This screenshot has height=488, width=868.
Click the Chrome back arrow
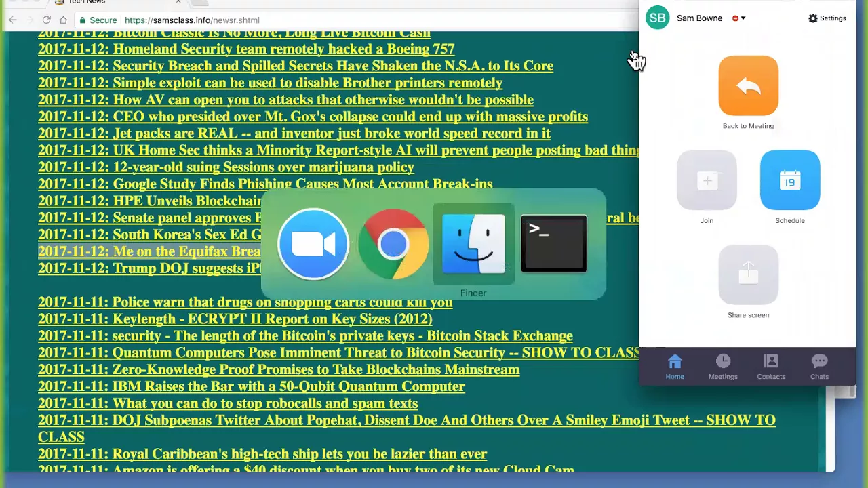12,20
